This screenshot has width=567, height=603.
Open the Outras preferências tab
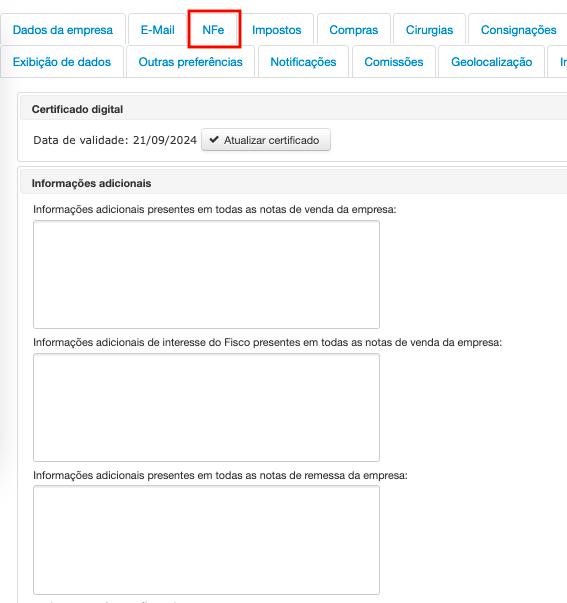coord(190,62)
